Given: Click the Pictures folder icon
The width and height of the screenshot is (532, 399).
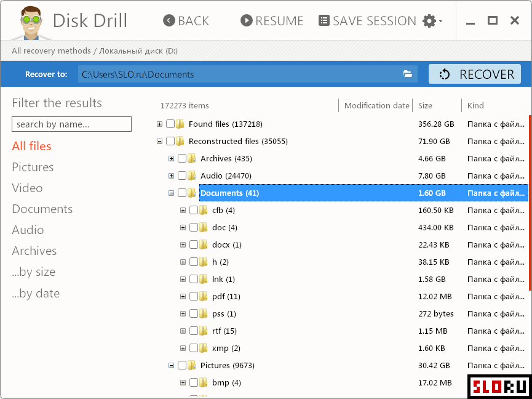Looking at the screenshot, I should [x=192, y=365].
